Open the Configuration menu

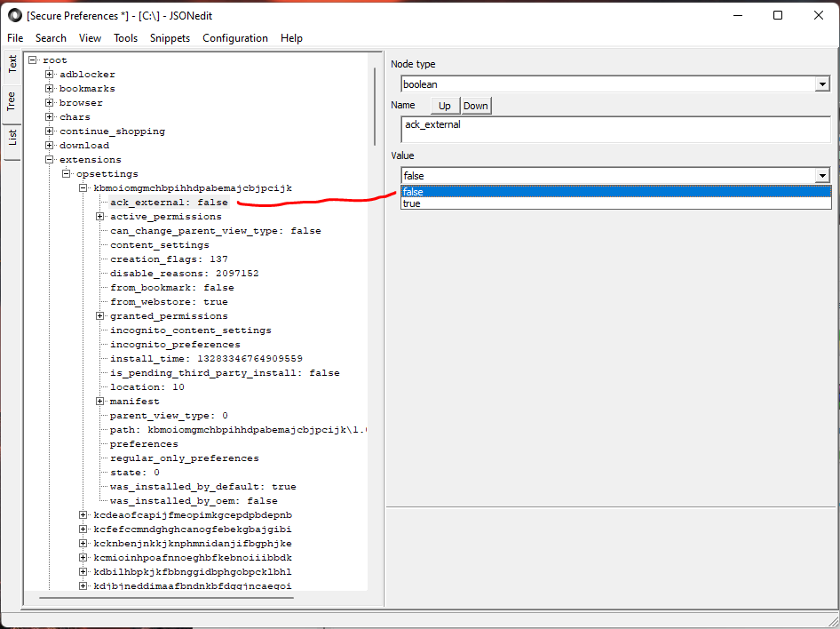235,38
